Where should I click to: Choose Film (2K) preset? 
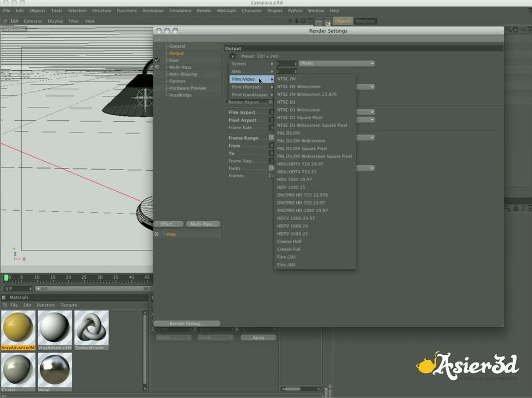click(x=315, y=257)
